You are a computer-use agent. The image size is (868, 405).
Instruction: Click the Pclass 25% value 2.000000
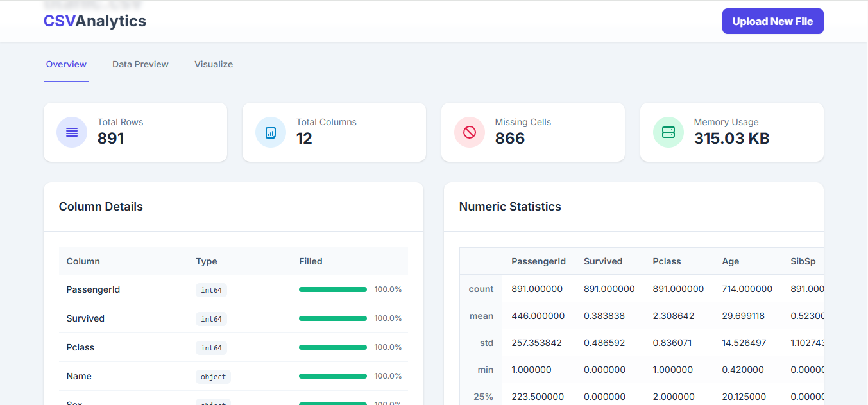[673, 397]
